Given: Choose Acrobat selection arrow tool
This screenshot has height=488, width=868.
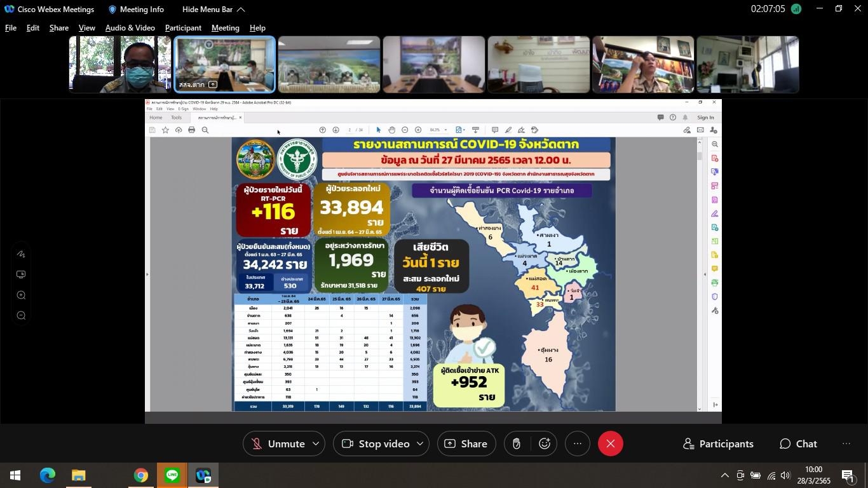Looking at the screenshot, I should click(379, 130).
